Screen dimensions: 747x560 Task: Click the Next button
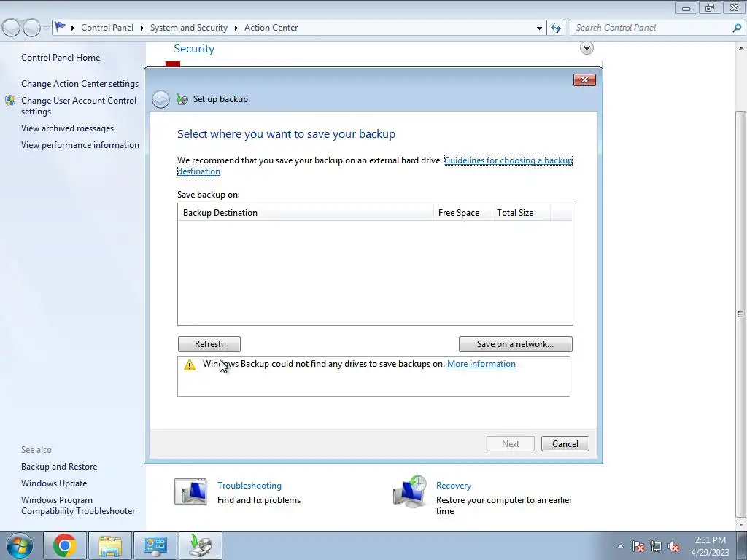pyautogui.click(x=510, y=444)
